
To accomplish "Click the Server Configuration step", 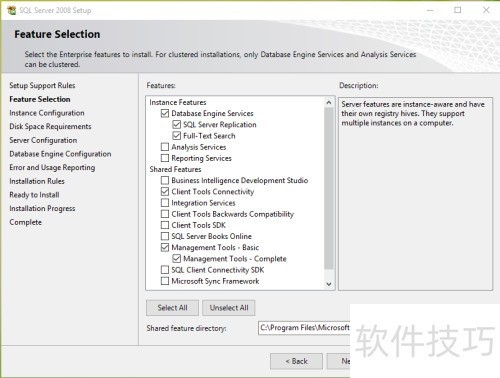I will (43, 140).
